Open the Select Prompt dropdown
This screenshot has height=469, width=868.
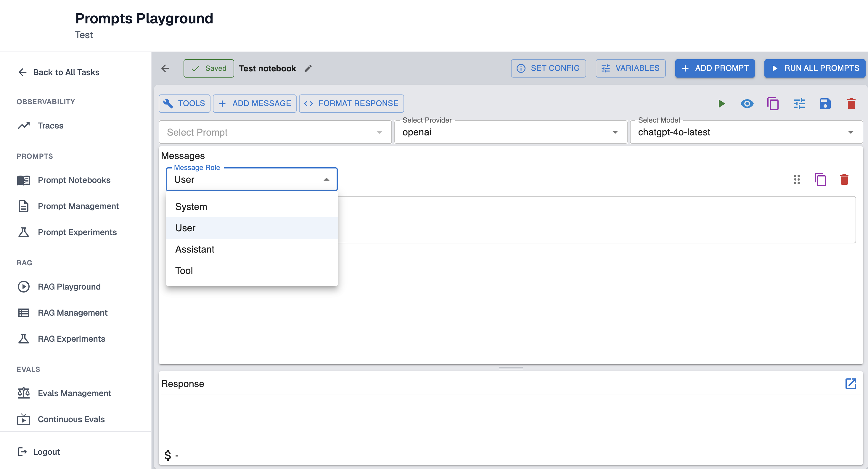pyautogui.click(x=275, y=132)
